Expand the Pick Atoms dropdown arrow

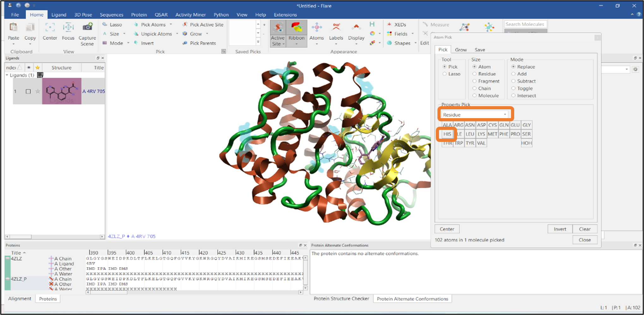pos(171,24)
